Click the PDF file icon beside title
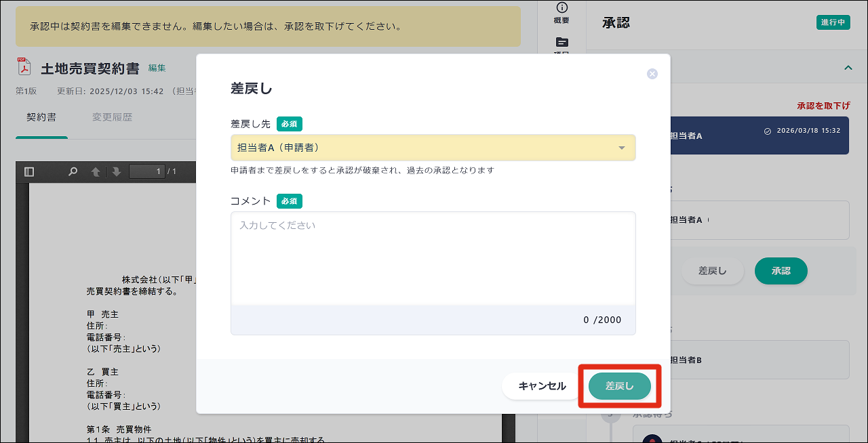The image size is (868, 443). pos(24,67)
